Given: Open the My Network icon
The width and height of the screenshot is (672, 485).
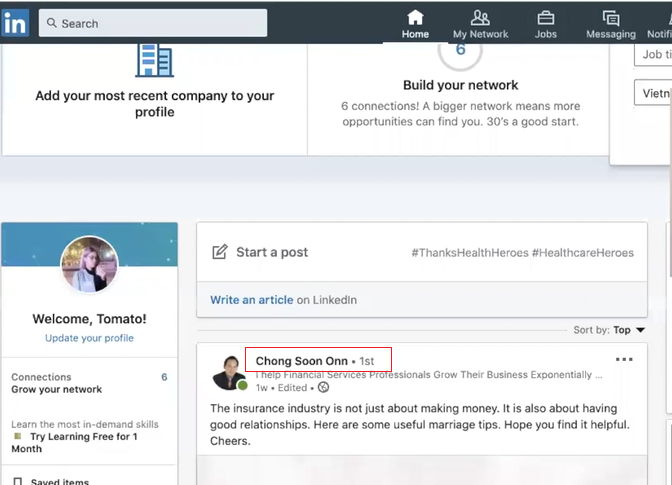Looking at the screenshot, I should pyautogui.click(x=480, y=18).
